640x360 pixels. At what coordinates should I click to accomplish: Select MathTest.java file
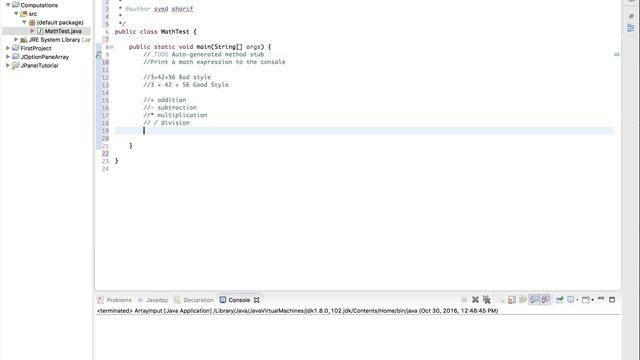63,31
